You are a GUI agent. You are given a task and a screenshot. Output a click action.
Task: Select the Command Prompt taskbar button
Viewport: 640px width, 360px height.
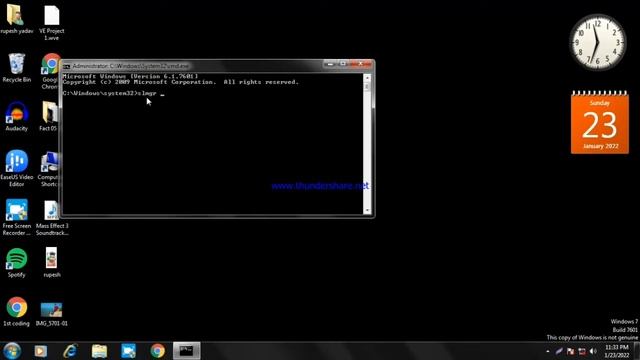187,351
